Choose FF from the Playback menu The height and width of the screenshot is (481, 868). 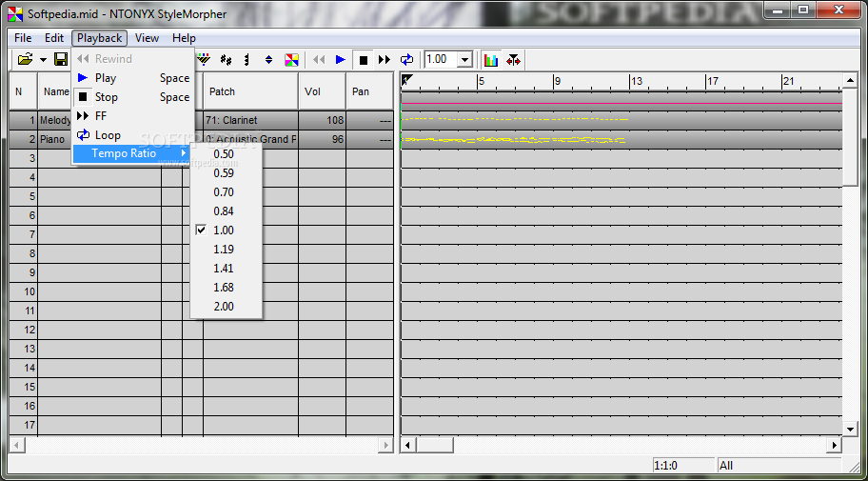point(133,116)
